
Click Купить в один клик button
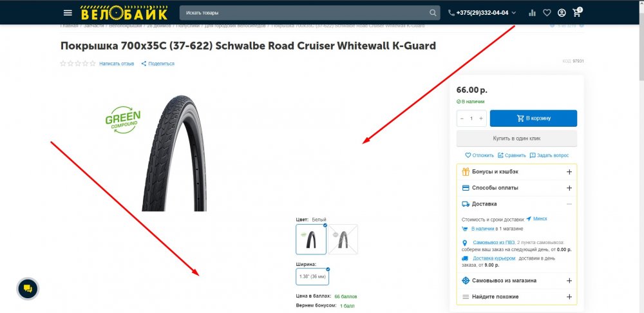516,138
